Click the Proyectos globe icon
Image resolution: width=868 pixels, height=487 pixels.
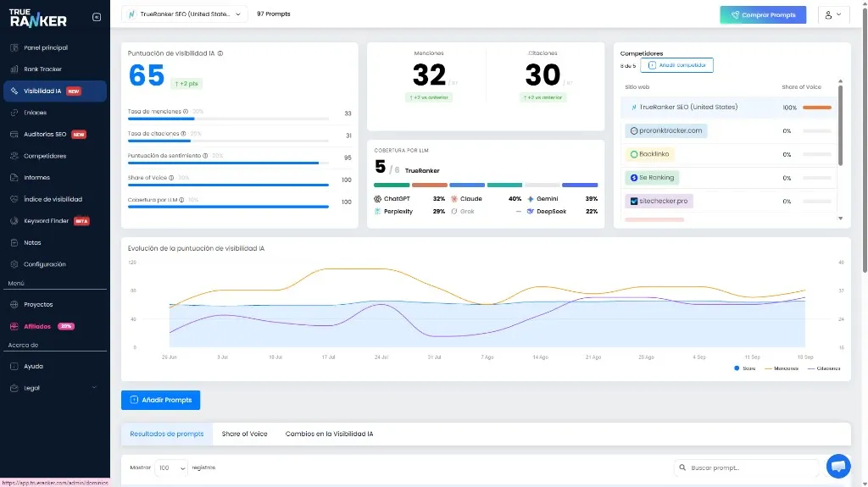(14, 304)
